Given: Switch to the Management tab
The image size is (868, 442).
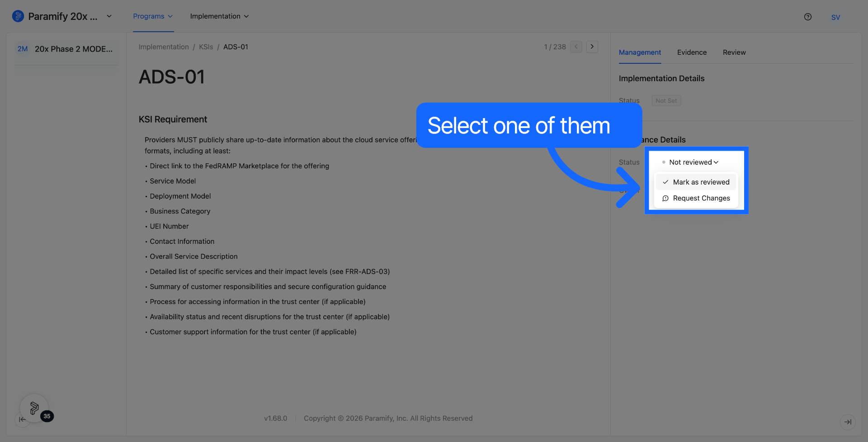Looking at the screenshot, I should [x=640, y=52].
